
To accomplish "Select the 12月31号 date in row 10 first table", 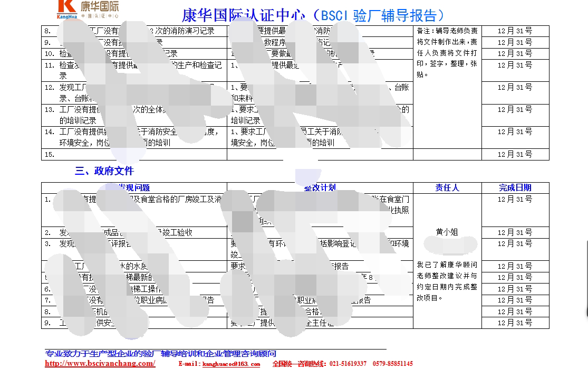I will pyautogui.click(x=515, y=54).
